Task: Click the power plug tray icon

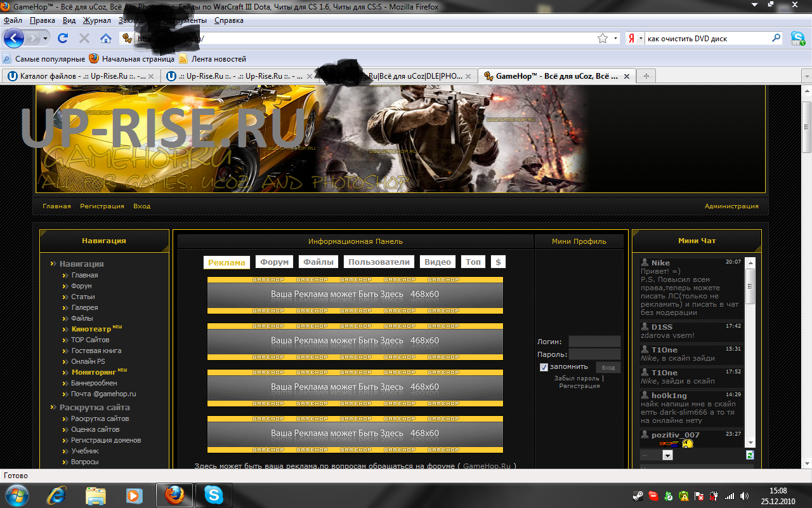Action: (x=714, y=495)
